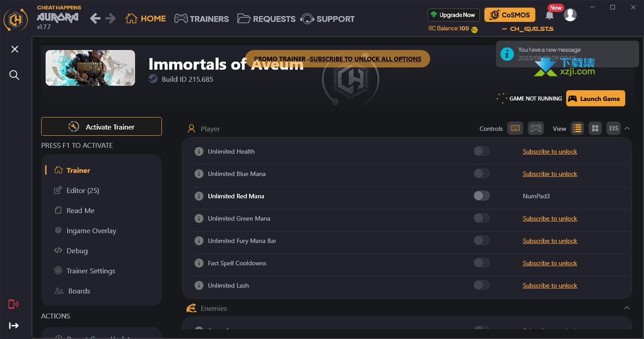644x339 pixels.
Task: Select keyboard controls icon
Action: pos(515,128)
